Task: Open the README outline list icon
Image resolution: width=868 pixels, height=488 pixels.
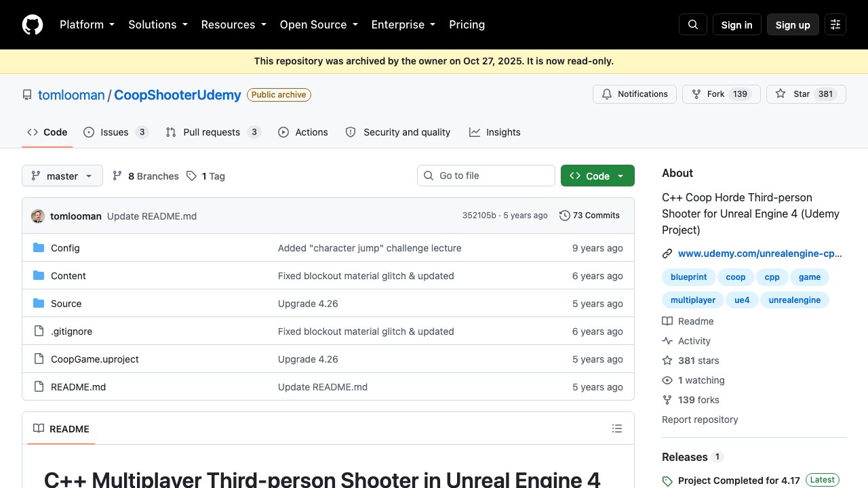Action: click(617, 428)
